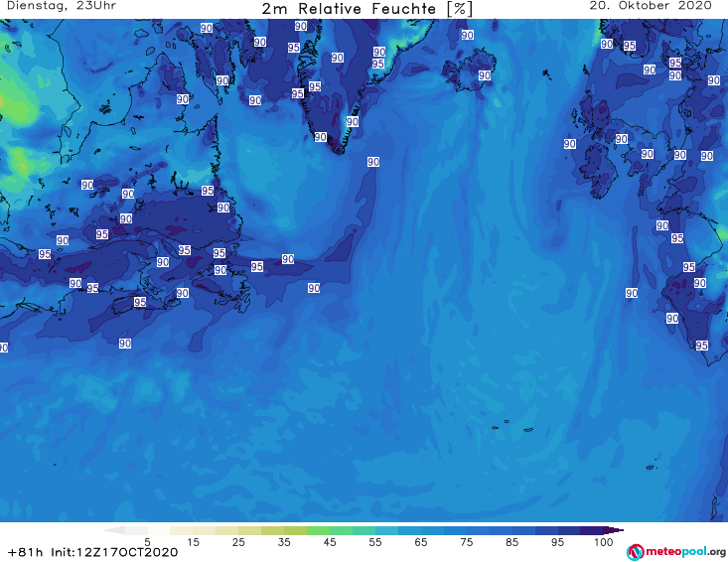Viewport: 728px width, 562px height.
Task: Click the '90' contour label on Iceland
Action: pyautogui.click(x=485, y=75)
